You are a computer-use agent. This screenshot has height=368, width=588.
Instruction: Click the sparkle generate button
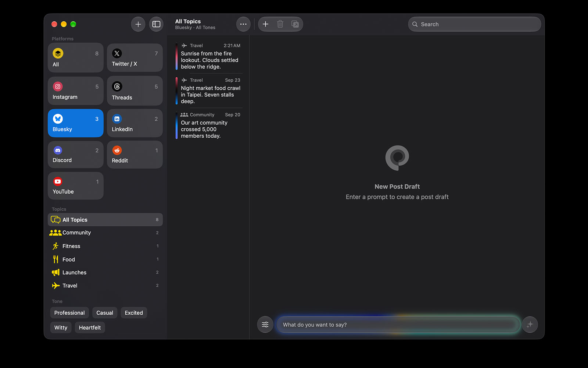click(x=530, y=325)
